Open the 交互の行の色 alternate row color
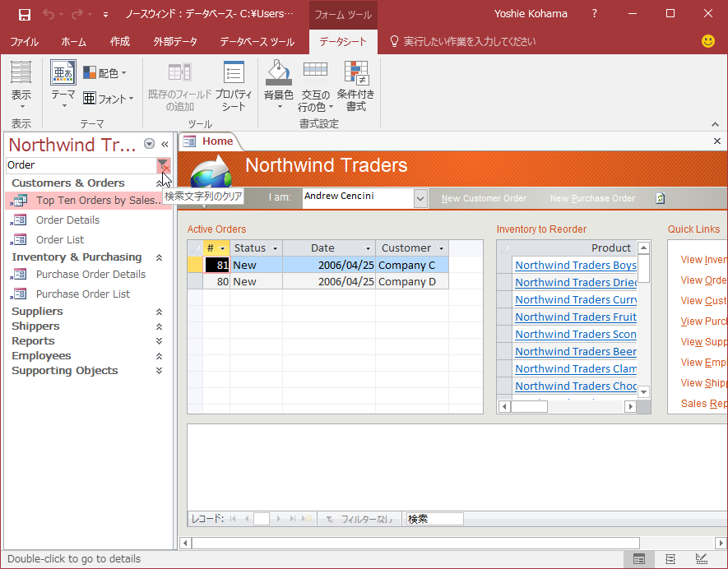Viewport: 728px width, 569px height. [316, 86]
